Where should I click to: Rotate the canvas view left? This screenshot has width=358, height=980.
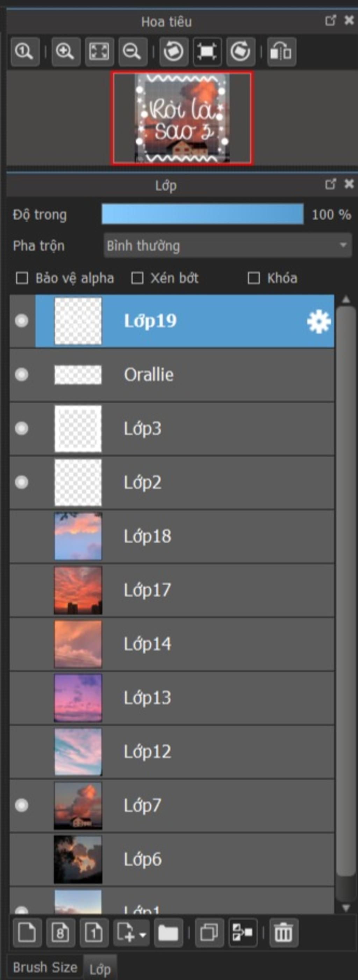[173, 51]
